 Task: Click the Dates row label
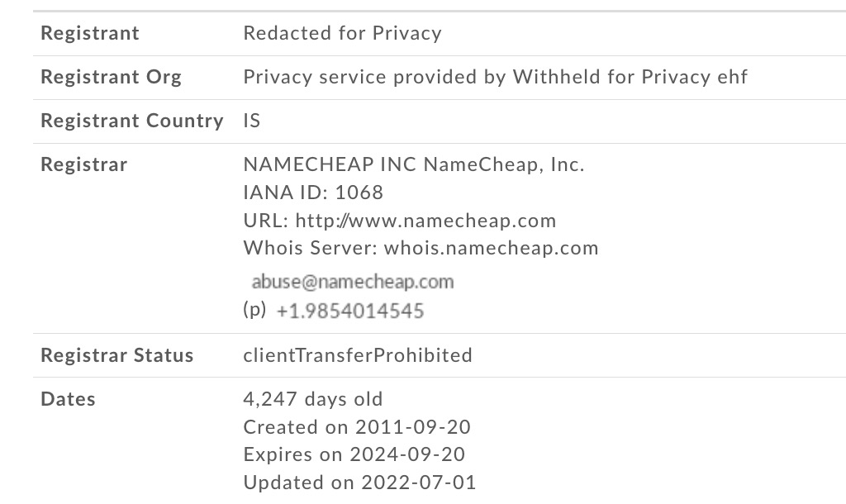pos(68,399)
